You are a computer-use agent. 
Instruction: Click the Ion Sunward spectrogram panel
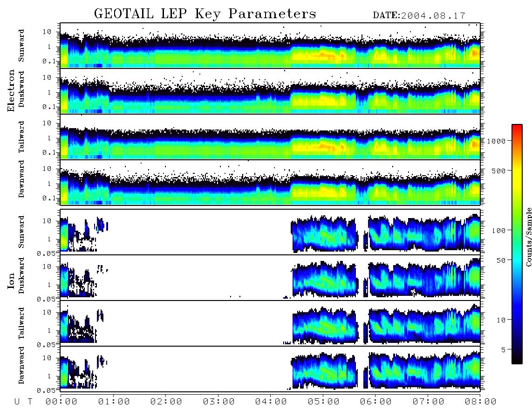(270, 232)
